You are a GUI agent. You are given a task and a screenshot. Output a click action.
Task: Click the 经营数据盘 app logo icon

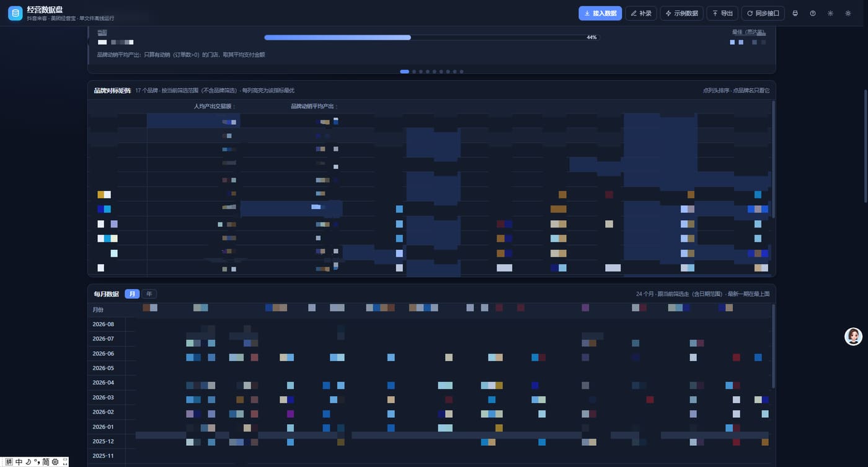[15, 13]
